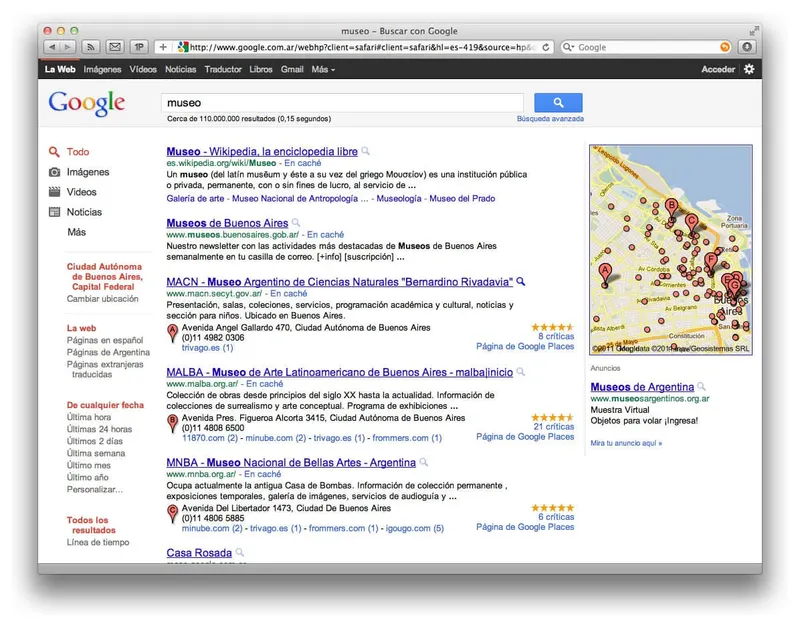Screen dimensions: 800x627
Task: Open the downloads button in Safari toolbar
Action: click(x=747, y=47)
